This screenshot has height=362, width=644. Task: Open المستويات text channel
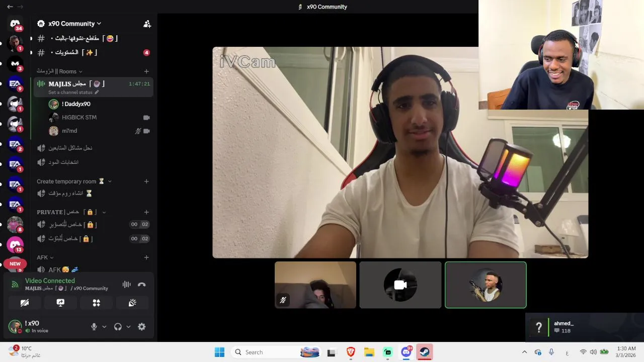[93, 52]
